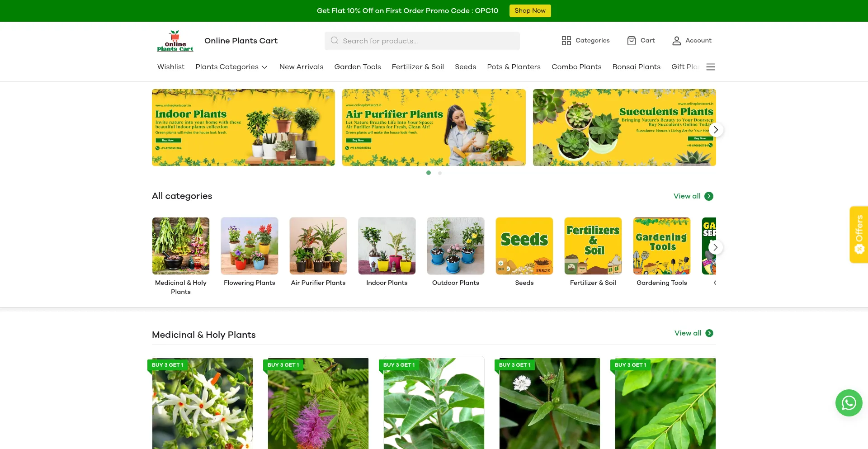Click Outdoor Plants category label

coord(456,283)
